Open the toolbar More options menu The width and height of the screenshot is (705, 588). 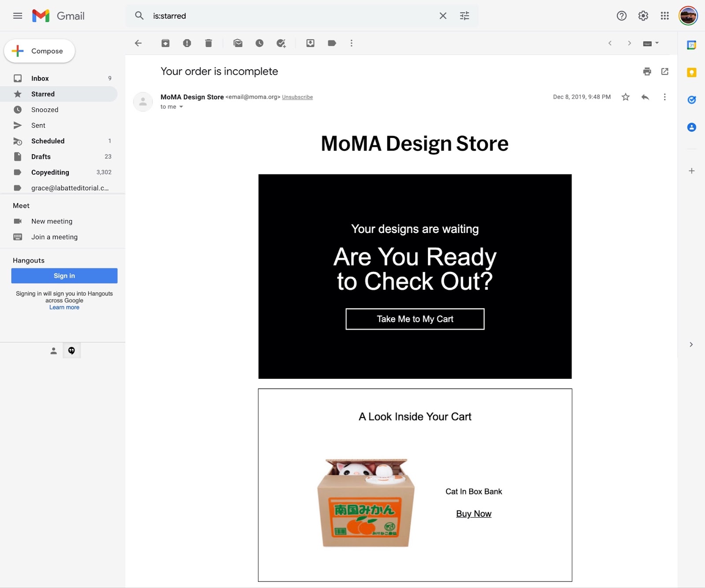click(x=351, y=43)
